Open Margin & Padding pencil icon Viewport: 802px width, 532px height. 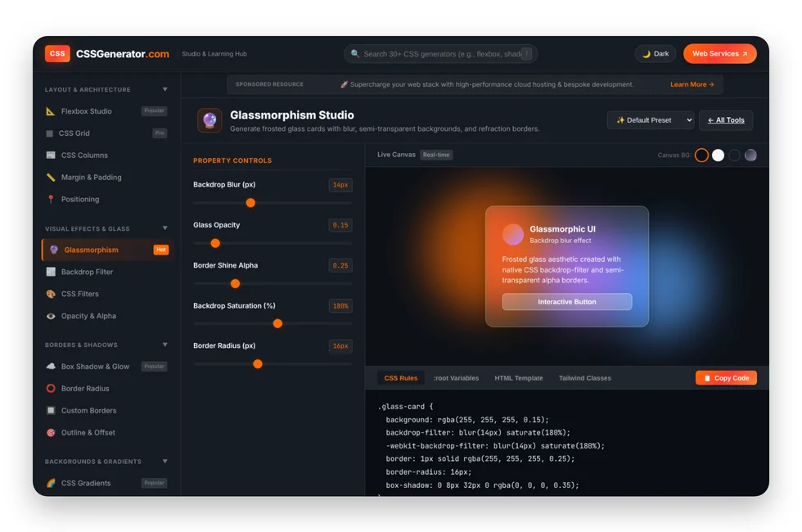(x=51, y=177)
